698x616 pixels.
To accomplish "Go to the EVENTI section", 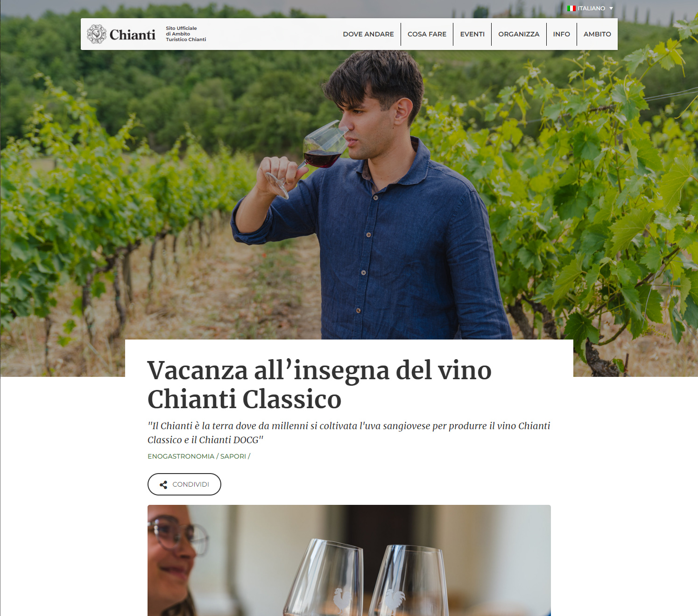I will pos(472,34).
